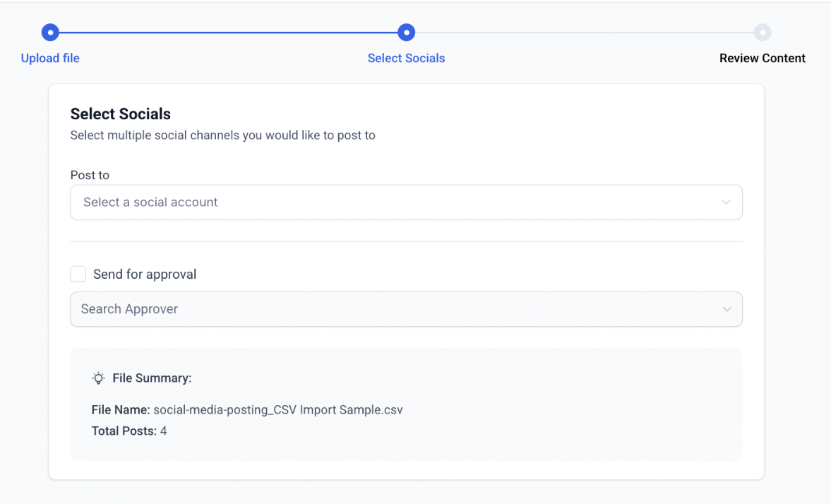Screen dimensions: 831x504
Task: Click the Post to field label
Action: (90, 175)
